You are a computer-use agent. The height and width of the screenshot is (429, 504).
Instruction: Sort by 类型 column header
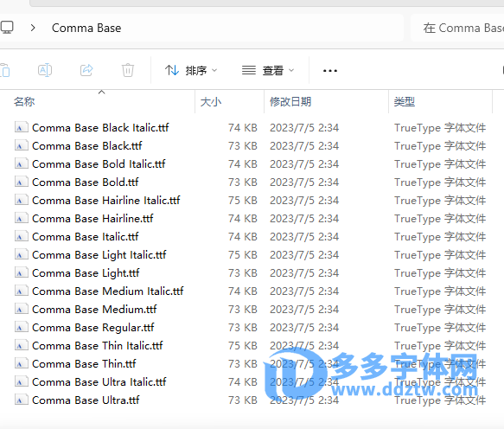click(405, 102)
